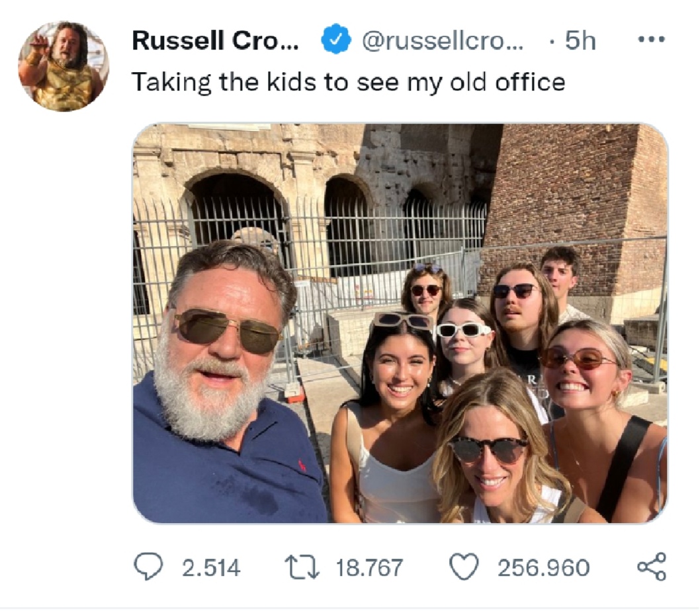
Task: Open the attached group selfie photo
Action: 400,323
